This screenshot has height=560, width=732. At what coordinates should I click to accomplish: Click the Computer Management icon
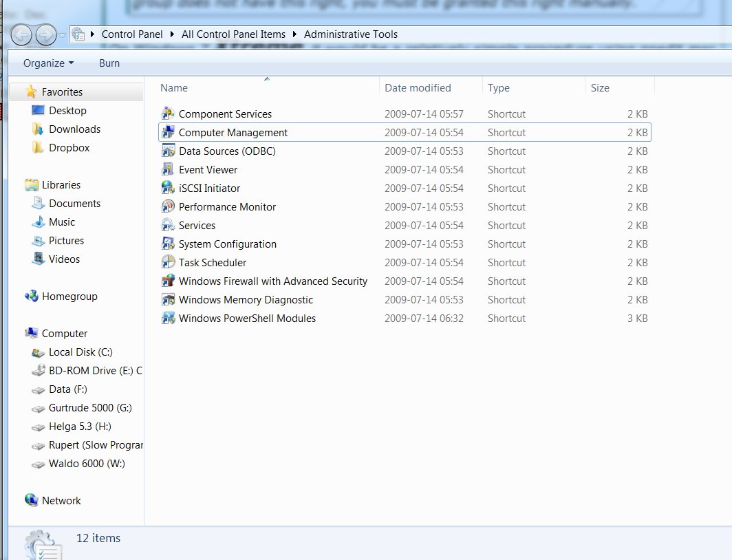pos(168,133)
